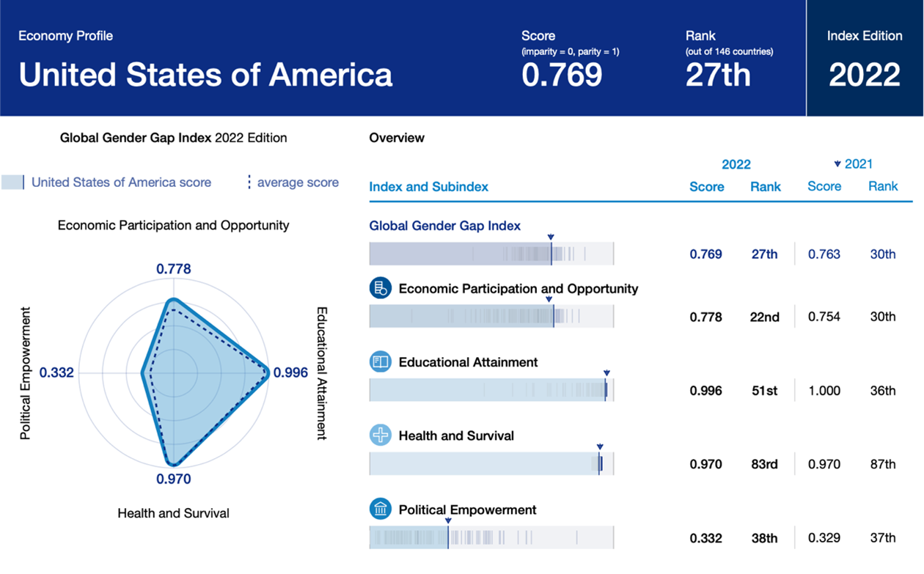The width and height of the screenshot is (924, 574).
Task: Open the Global Gender Gap Index link
Action: pos(444,226)
